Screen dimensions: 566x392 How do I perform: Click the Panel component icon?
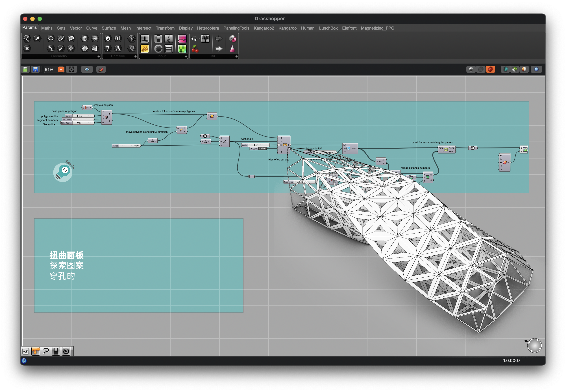(145, 49)
